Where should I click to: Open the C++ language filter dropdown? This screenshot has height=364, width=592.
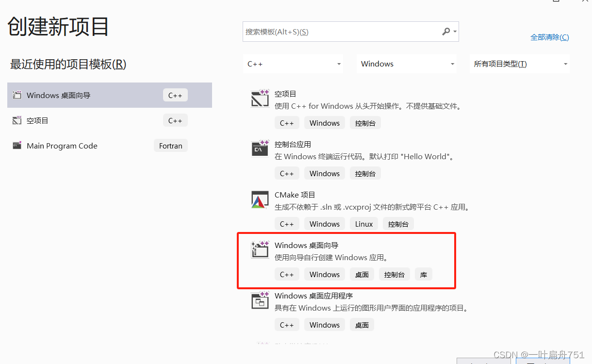tap(293, 64)
